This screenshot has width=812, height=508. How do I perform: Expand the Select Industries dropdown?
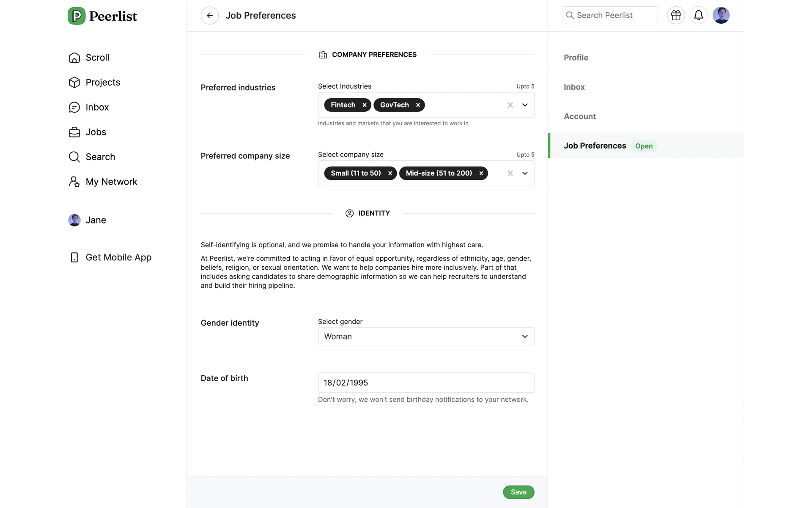click(x=525, y=105)
